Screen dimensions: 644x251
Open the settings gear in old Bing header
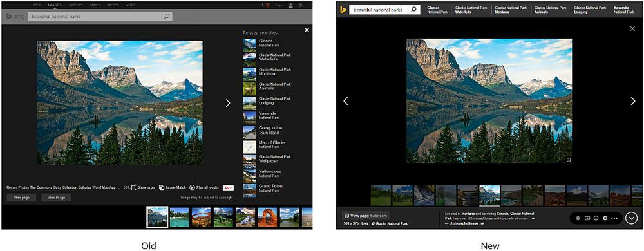[x=300, y=5]
